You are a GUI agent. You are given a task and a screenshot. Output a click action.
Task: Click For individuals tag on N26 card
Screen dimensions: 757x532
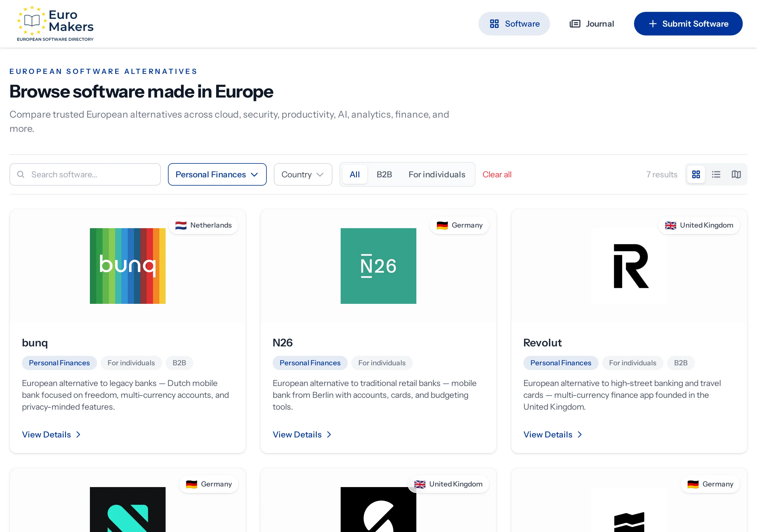(x=382, y=363)
